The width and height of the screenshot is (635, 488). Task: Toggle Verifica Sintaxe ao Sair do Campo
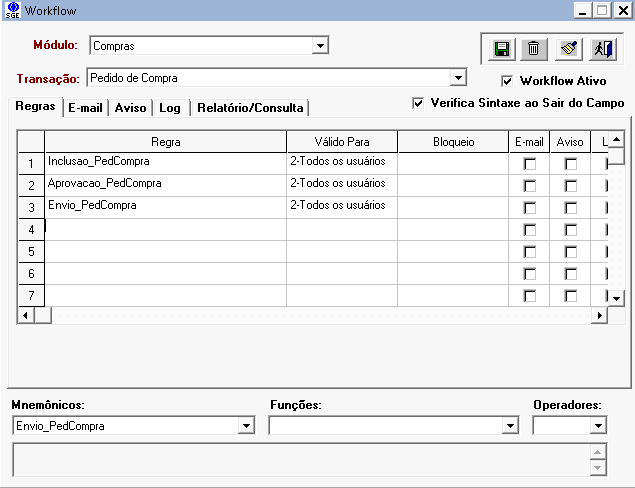(x=418, y=103)
